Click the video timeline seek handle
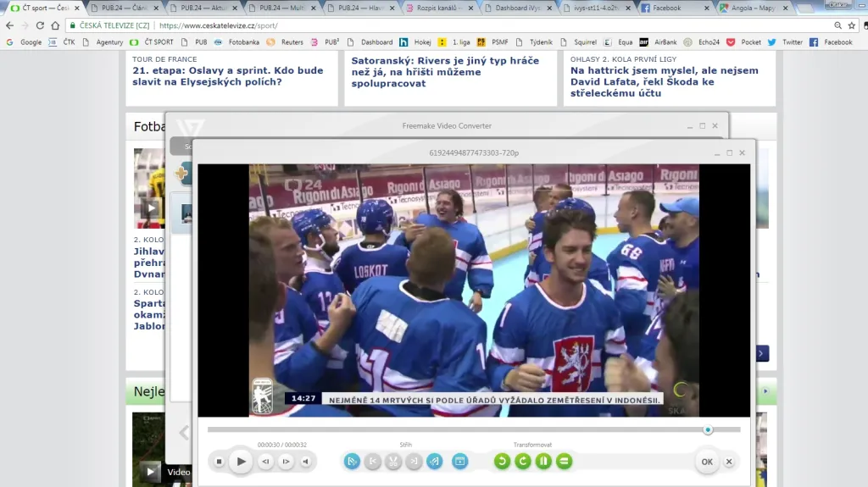The height and width of the screenshot is (487, 868). pos(708,430)
